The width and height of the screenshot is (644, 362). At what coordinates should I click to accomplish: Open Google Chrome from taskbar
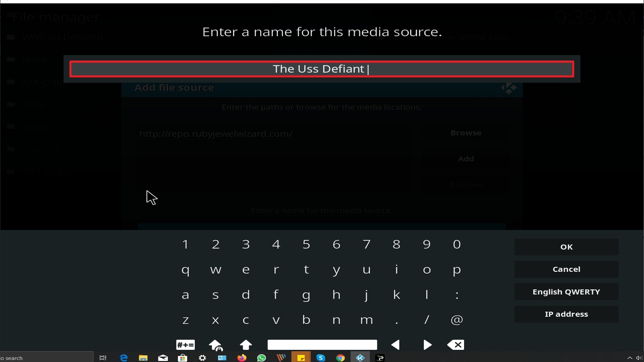coord(340,358)
